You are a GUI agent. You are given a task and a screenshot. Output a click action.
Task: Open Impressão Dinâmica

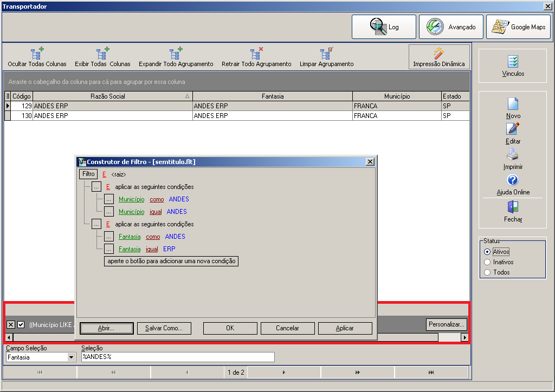[439, 57]
